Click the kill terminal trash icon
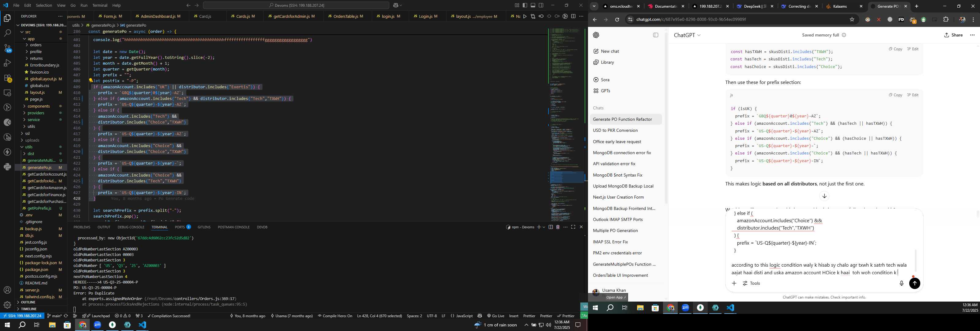980x331 pixels. [x=558, y=227]
